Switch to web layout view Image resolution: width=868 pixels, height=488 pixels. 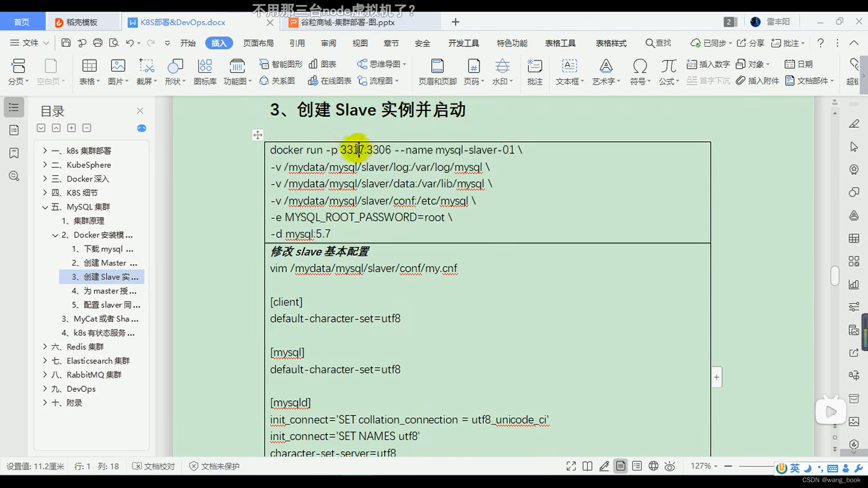click(653, 466)
